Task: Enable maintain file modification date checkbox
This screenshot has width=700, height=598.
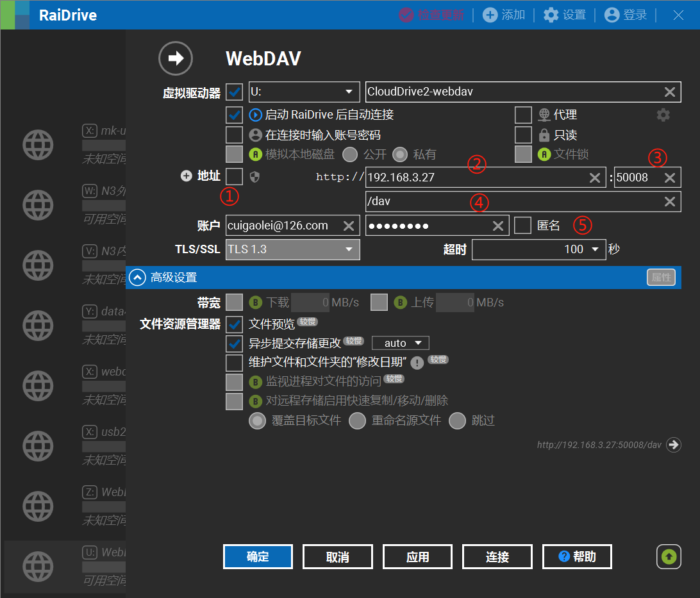Action: coord(235,363)
